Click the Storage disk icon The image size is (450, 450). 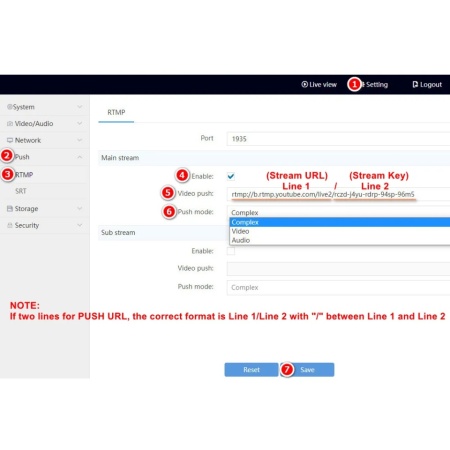pos(10,209)
